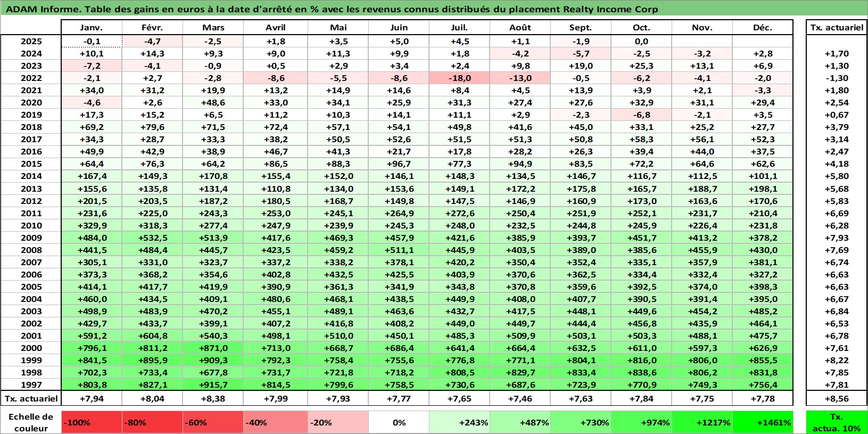
Task: Click the Août column header
Action: point(520,28)
